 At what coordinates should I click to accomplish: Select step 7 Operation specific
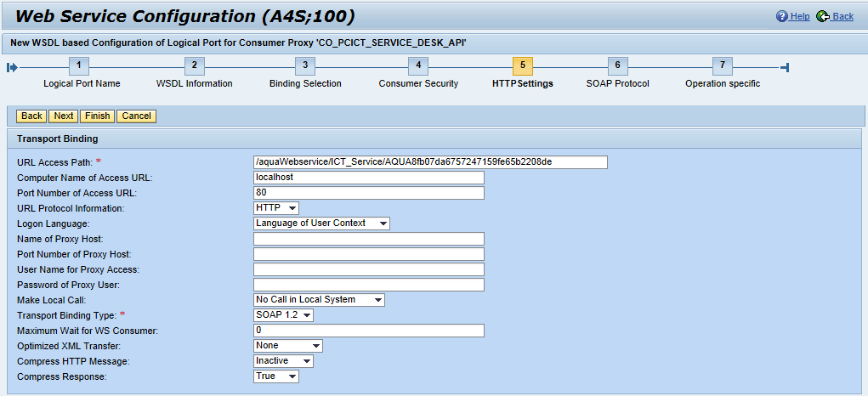point(723,66)
